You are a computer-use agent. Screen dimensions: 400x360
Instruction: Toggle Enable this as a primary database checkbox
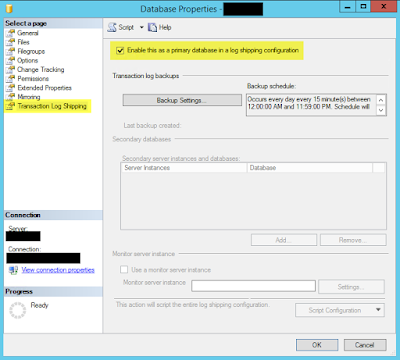pos(120,51)
